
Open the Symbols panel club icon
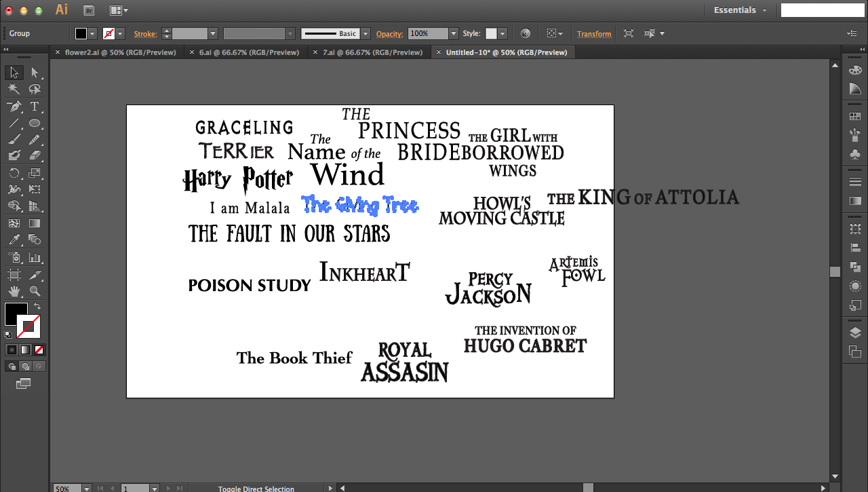(855, 154)
